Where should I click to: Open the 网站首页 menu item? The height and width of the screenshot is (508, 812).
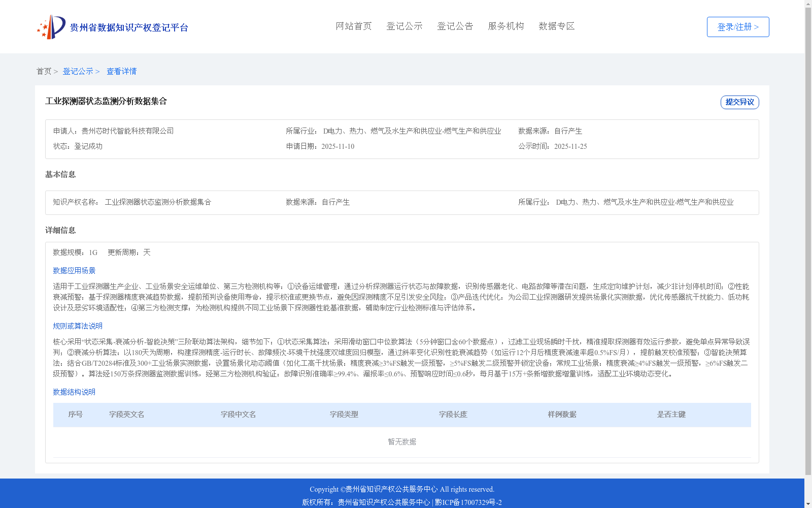(354, 26)
